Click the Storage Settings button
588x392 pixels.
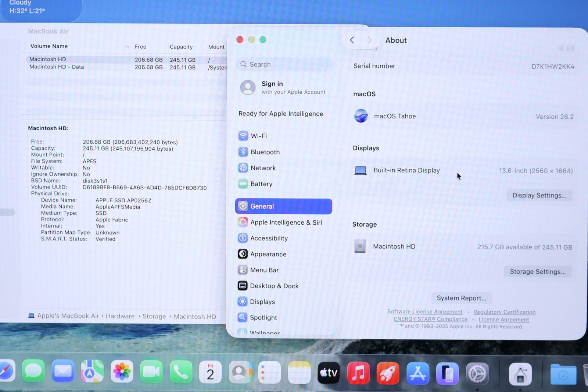tap(537, 272)
